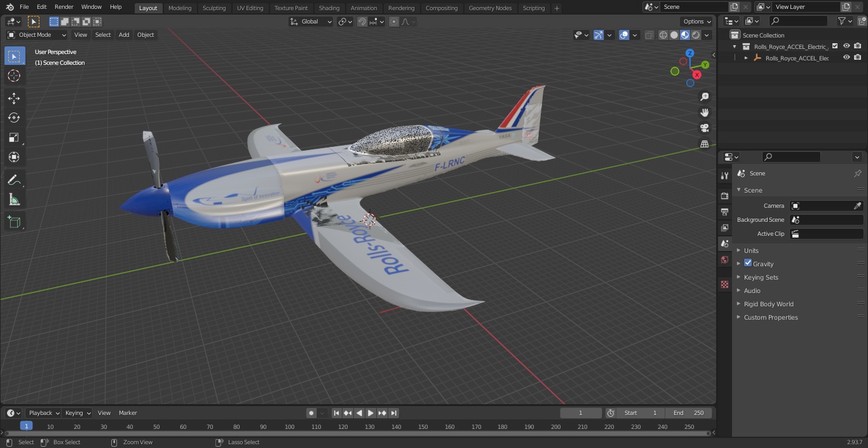Switch to Solid viewport shading
The height and width of the screenshot is (448, 868).
(674, 35)
